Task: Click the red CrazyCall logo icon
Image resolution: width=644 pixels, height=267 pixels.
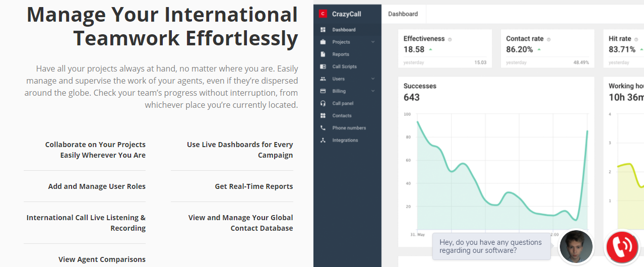Action: (323, 14)
